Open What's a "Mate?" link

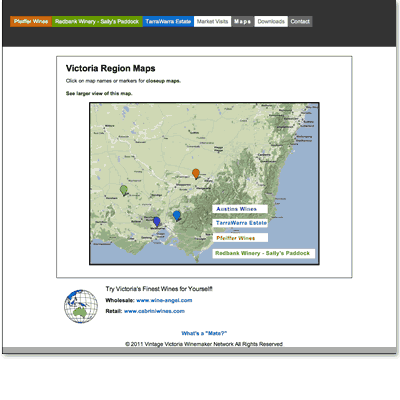[204, 333]
